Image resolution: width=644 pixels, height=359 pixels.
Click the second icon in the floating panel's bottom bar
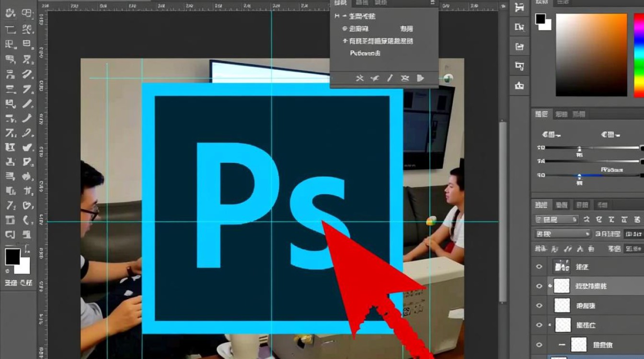tap(375, 78)
